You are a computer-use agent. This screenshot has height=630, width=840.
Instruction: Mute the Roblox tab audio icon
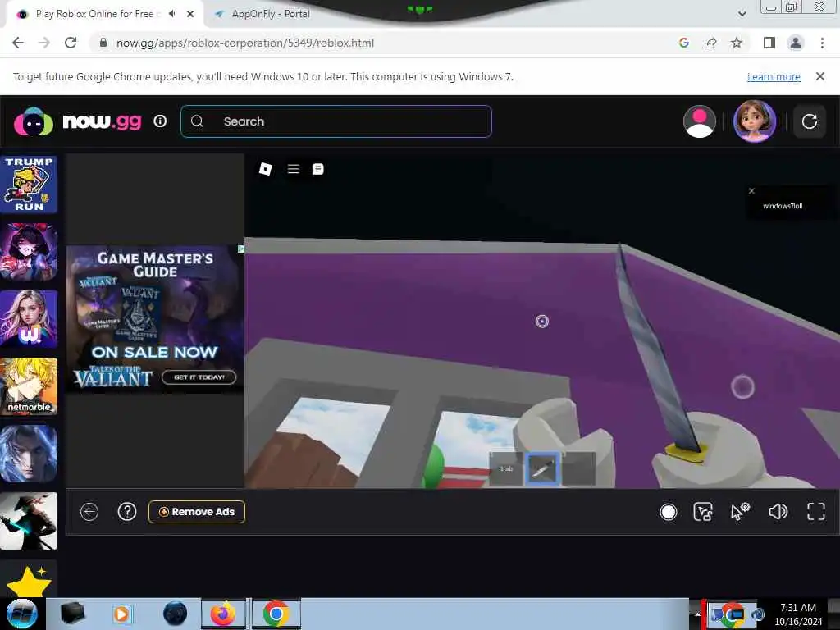tap(172, 14)
